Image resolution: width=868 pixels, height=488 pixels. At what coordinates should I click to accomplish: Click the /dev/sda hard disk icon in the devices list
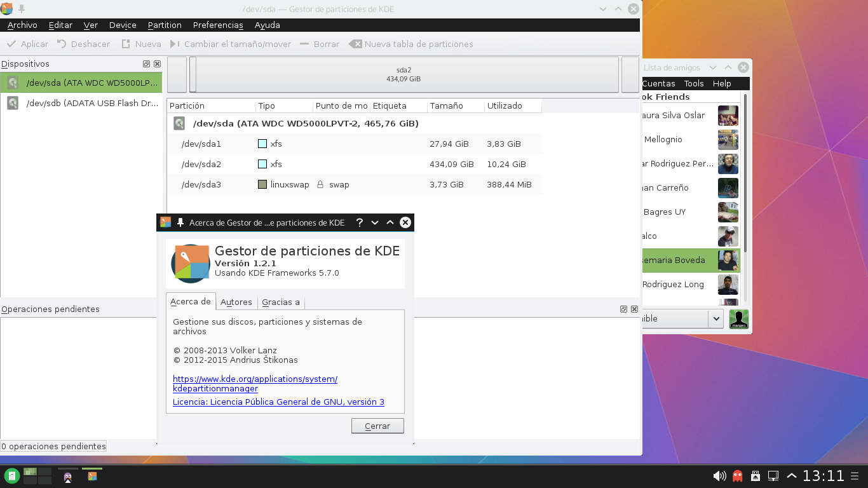click(13, 83)
